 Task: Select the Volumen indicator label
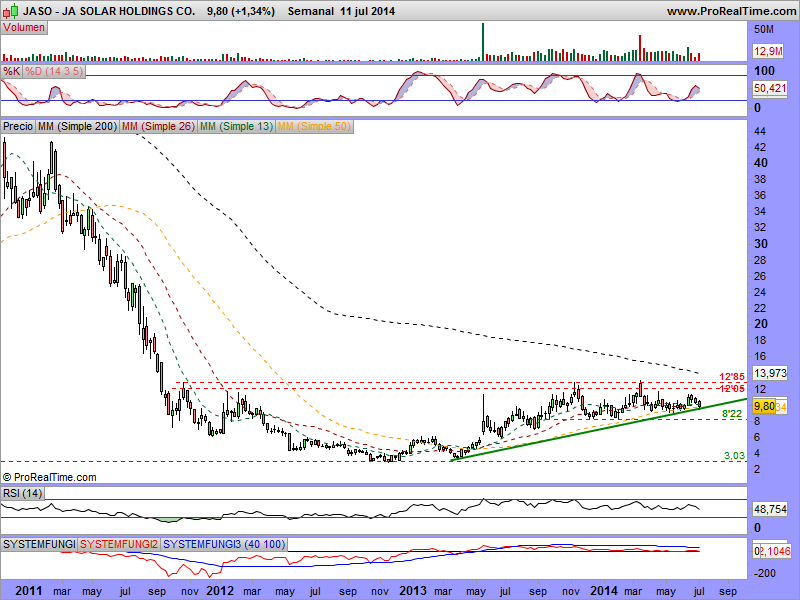tap(24, 28)
